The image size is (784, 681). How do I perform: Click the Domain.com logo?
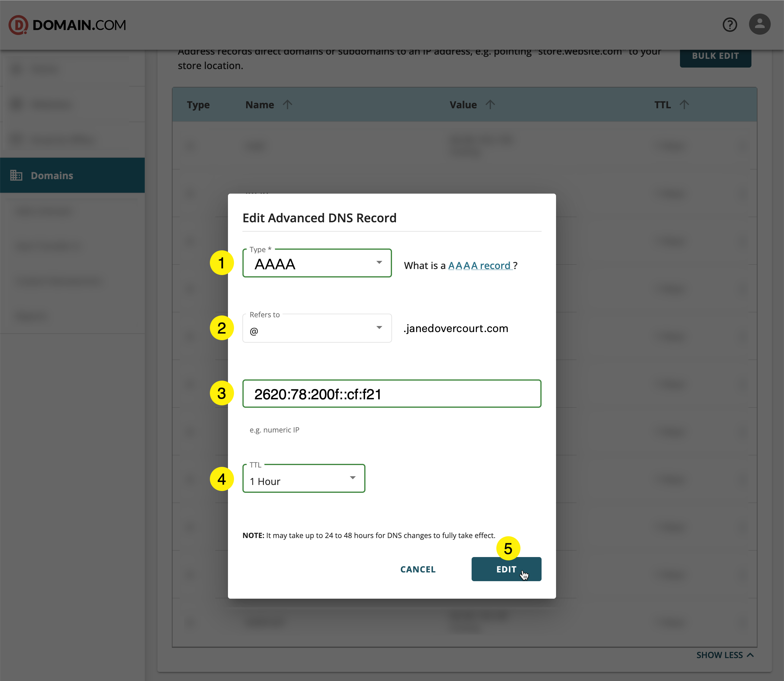tap(67, 24)
